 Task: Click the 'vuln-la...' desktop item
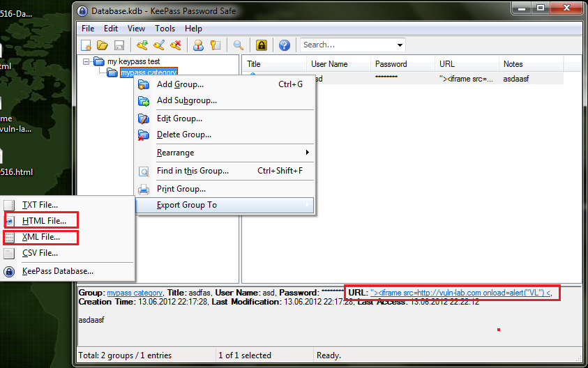(x=16, y=129)
